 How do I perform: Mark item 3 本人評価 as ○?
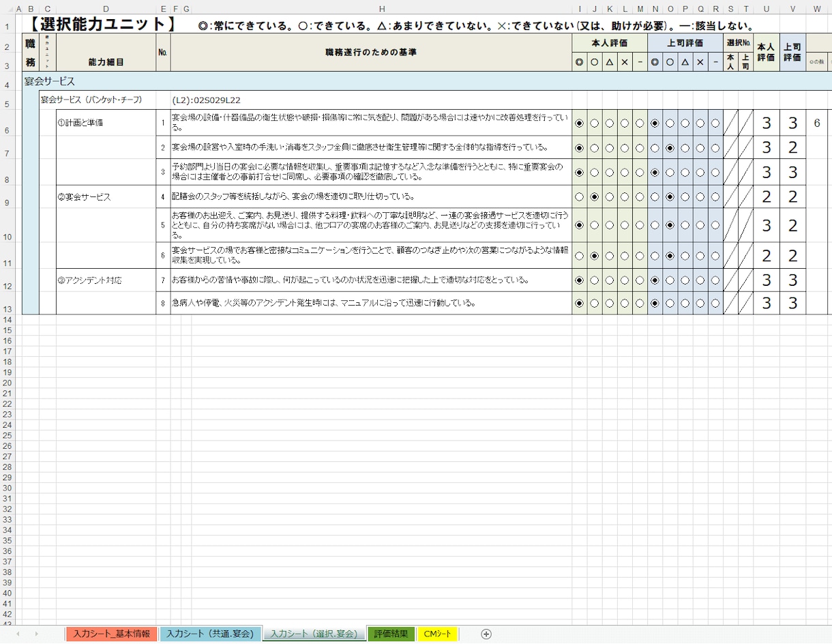(595, 173)
